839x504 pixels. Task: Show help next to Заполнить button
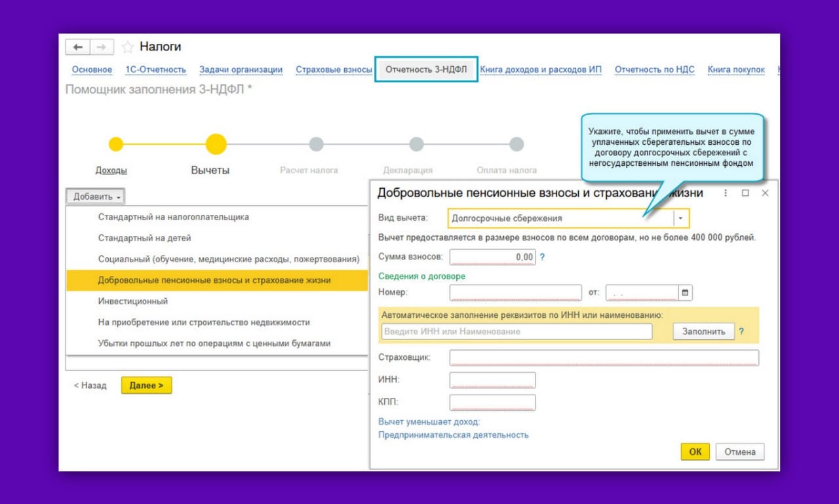pyautogui.click(x=741, y=332)
